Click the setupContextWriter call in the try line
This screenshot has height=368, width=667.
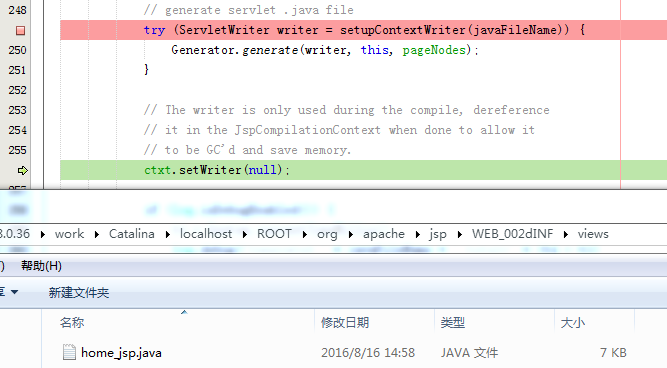454,30
